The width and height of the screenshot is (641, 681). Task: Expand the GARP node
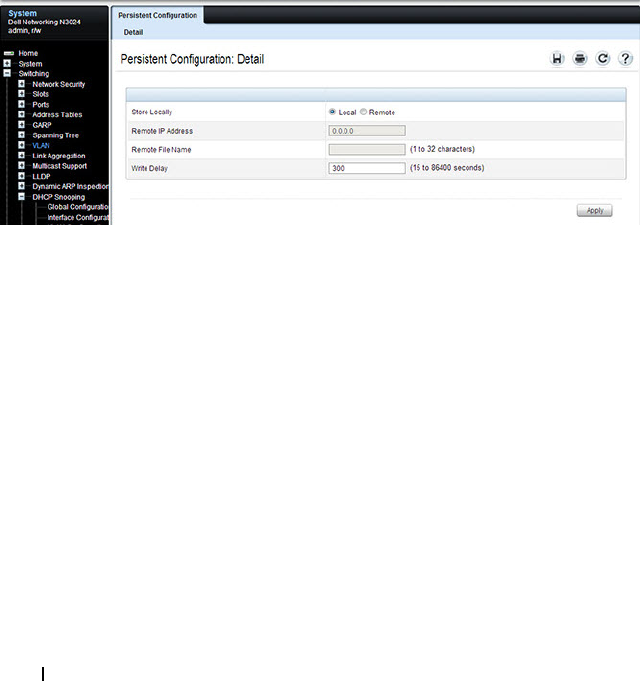21,125
